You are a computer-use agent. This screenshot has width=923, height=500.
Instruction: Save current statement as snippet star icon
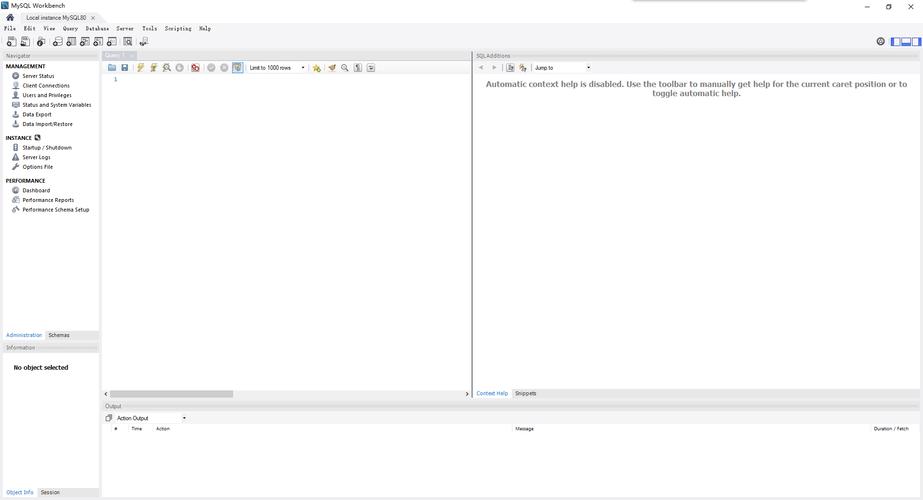click(317, 68)
